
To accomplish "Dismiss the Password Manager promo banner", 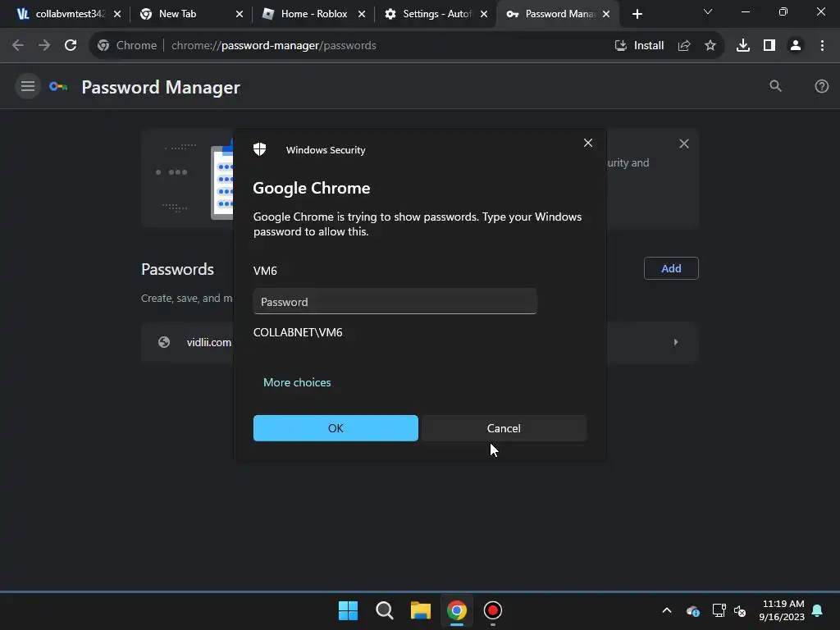I will (683, 144).
